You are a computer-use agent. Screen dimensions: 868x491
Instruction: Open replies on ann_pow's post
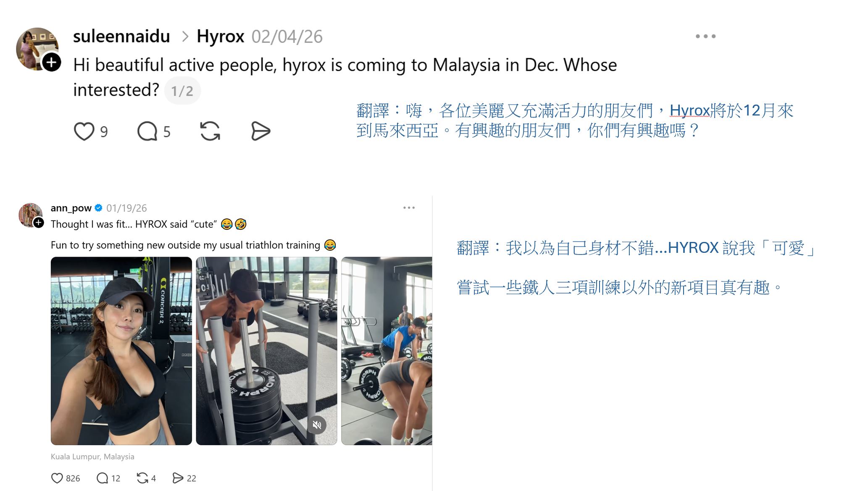click(102, 478)
